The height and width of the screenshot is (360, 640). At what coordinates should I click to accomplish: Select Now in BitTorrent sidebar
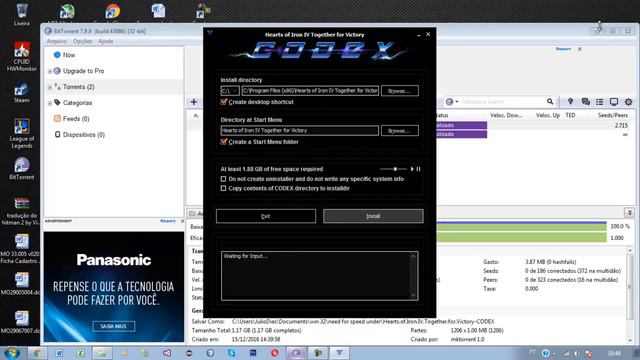click(69, 55)
